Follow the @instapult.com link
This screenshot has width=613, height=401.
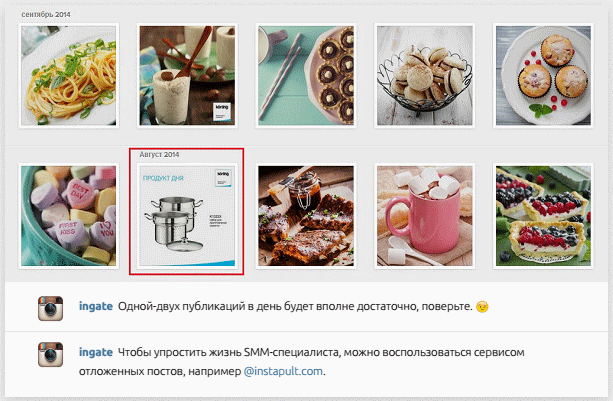(x=283, y=371)
